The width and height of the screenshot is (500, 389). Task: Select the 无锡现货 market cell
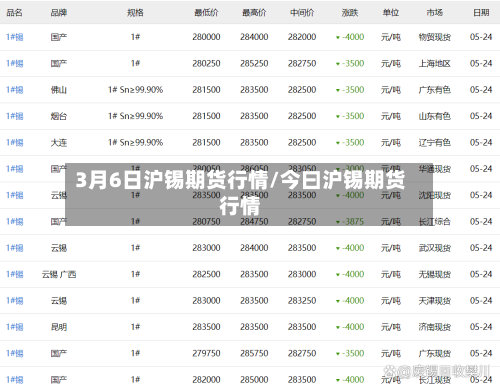coord(435,274)
